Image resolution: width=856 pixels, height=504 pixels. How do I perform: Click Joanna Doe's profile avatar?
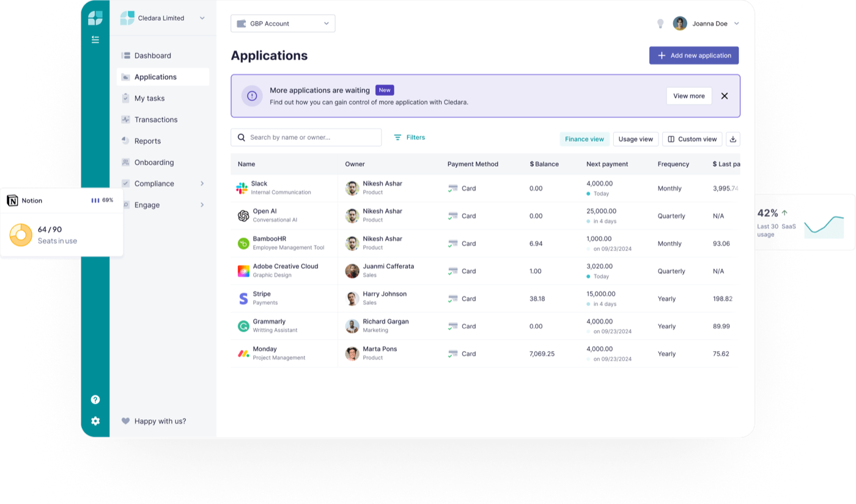point(680,24)
